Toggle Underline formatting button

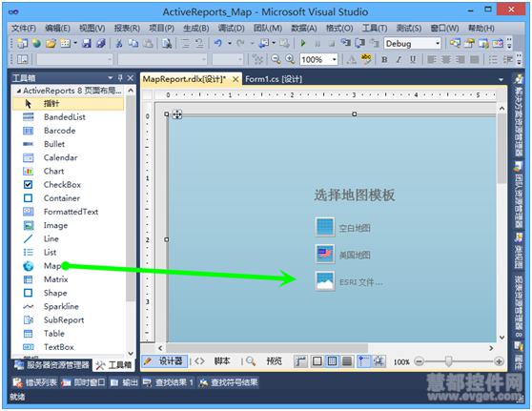click(413, 60)
